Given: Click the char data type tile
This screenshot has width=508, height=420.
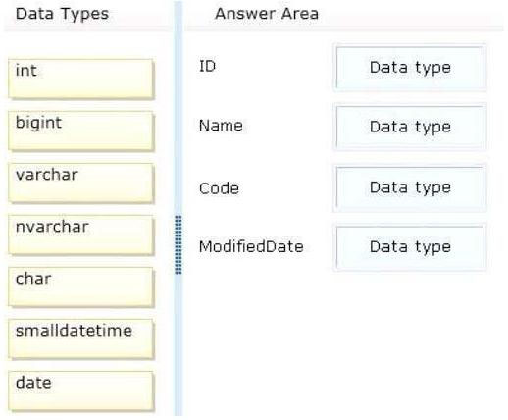Looking at the screenshot, I should (80, 287).
